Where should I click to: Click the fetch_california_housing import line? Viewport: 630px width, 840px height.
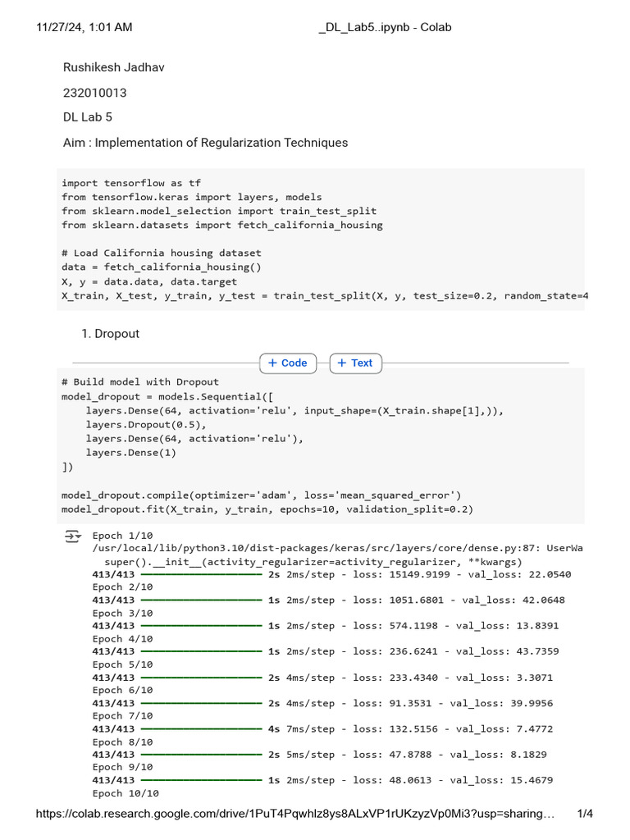click(x=222, y=225)
